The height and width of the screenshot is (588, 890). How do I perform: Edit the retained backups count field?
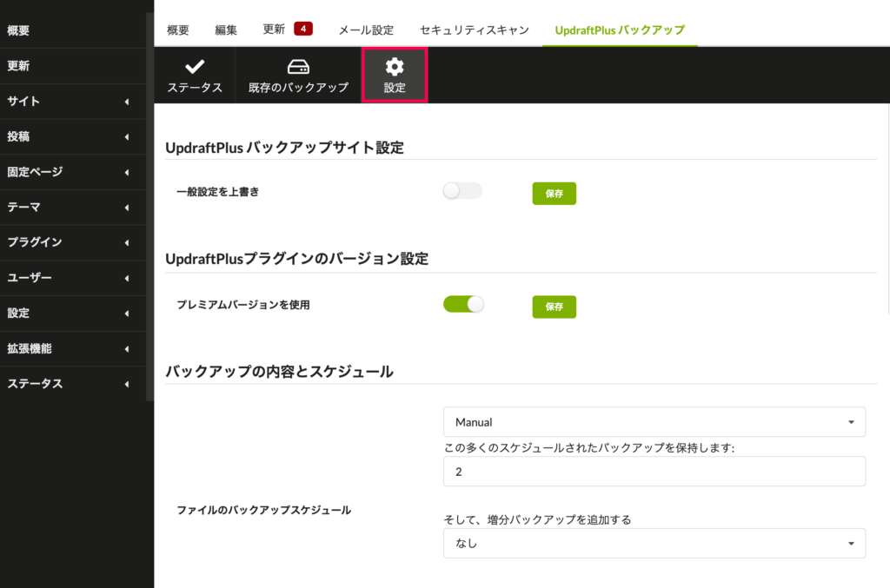[654, 472]
